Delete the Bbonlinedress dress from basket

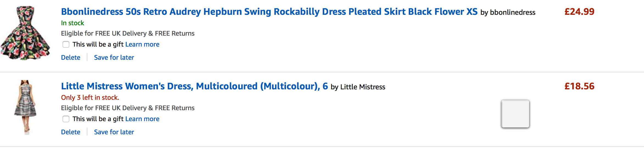coord(71,58)
